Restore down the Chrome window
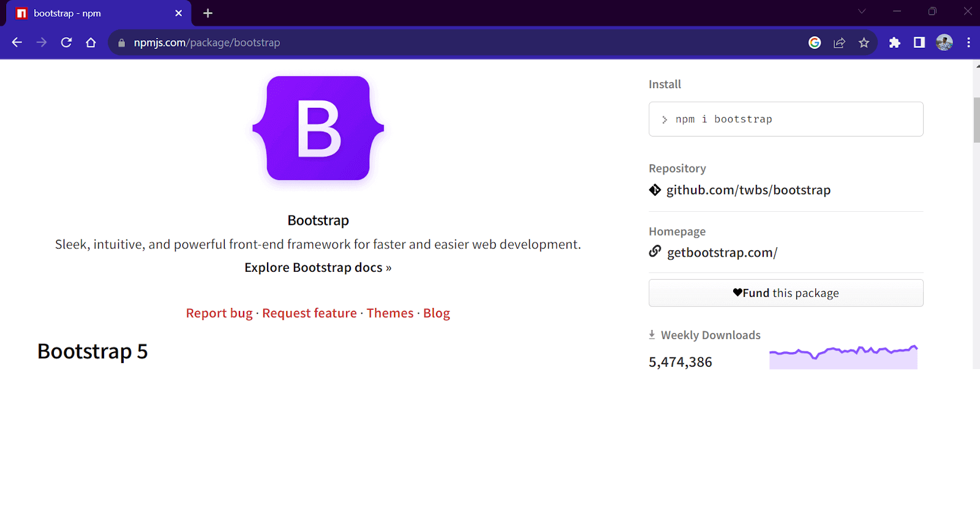Image resolution: width=980 pixels, height=513 pixels. click(932, 11)
